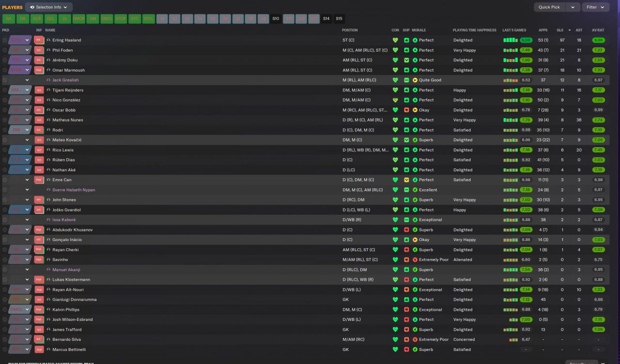Click Omar Marmoush's Hol status icon

pyautogui.click(x=39, y=70)
